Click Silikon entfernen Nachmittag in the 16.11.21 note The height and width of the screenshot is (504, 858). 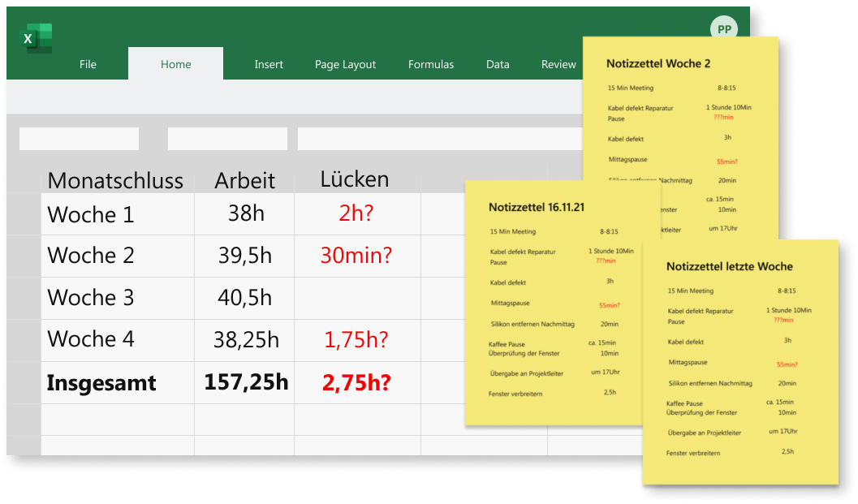pos(532,325)
